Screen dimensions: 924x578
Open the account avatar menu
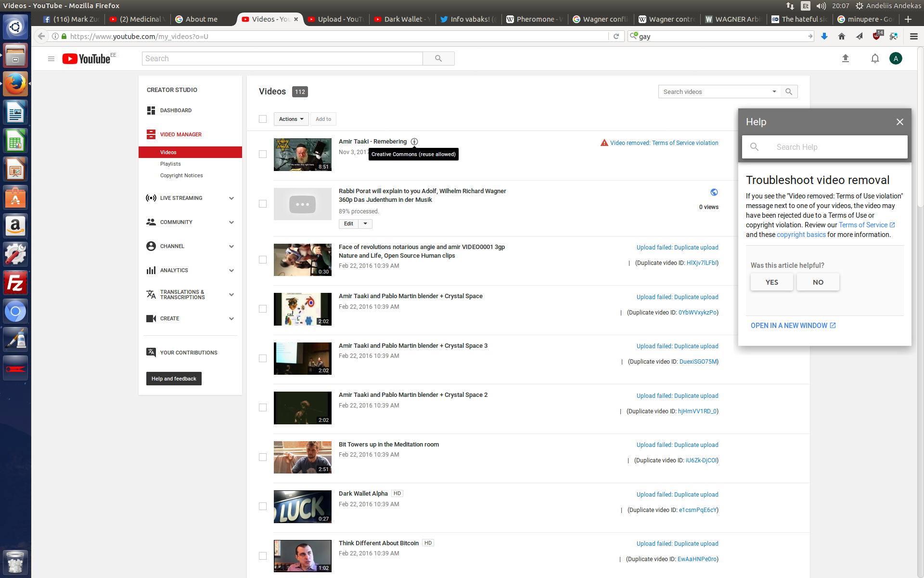point(896,58)
